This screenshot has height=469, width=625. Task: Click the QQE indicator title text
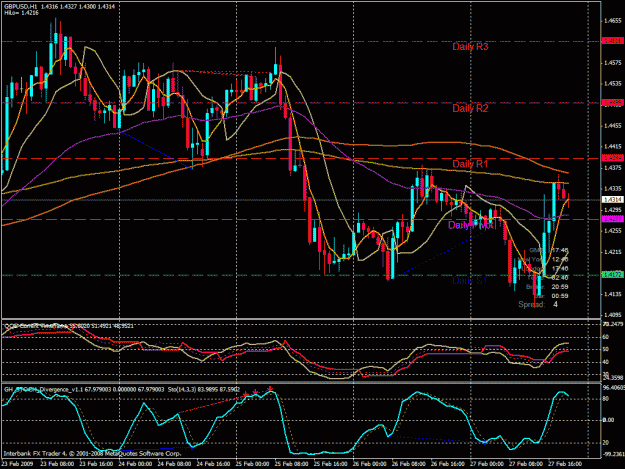click(69, 326)
